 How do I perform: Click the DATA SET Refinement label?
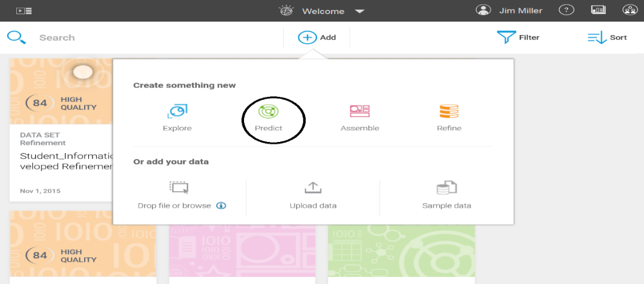(x=43, y=139)
